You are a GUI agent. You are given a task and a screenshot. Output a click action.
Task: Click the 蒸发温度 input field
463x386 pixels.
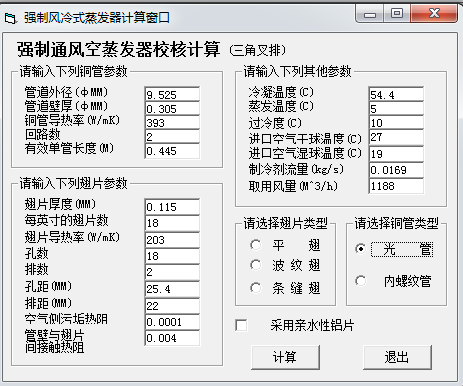[396, 109]
